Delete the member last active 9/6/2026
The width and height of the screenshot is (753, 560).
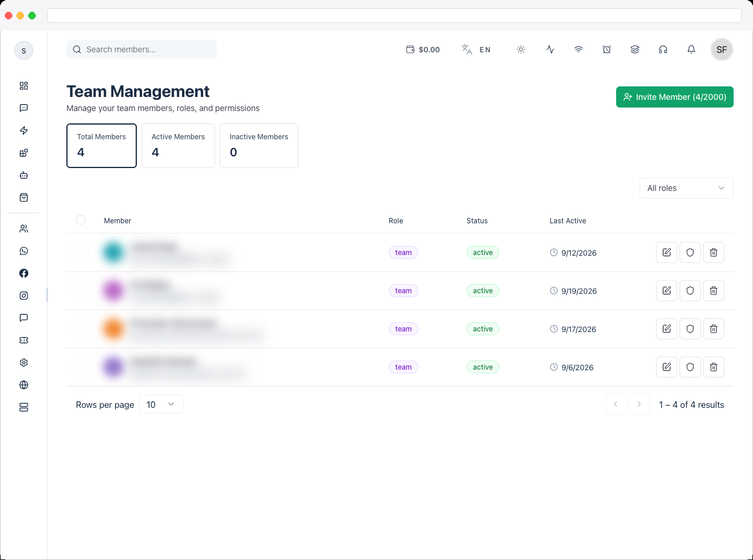[x=714, y=367]
